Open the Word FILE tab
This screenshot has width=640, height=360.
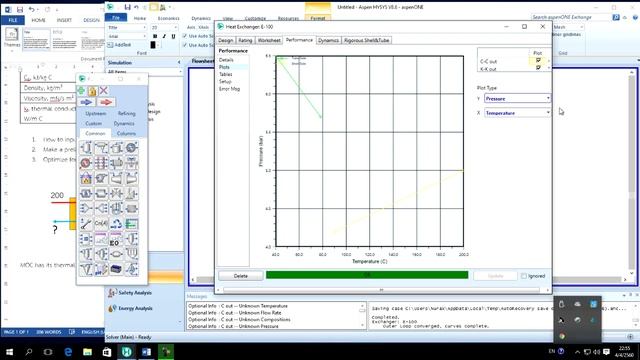click(13, 20)
